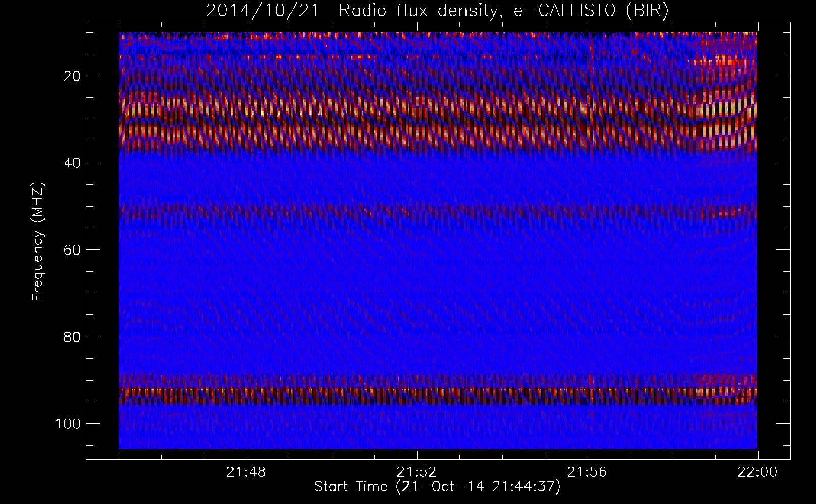
Task: Click the '21:52' time tick label
Action: [x=417, y=472]
